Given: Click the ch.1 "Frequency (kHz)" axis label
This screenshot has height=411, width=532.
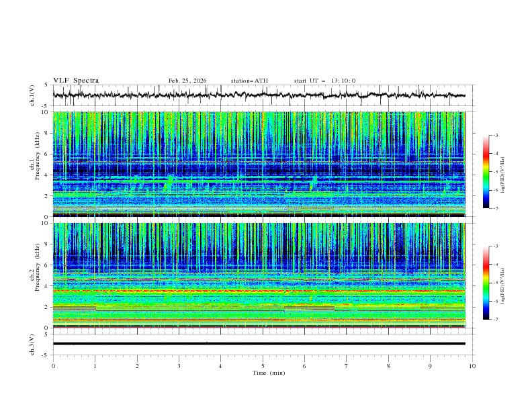Looking at the screenshot, I should tap(38, 156).
